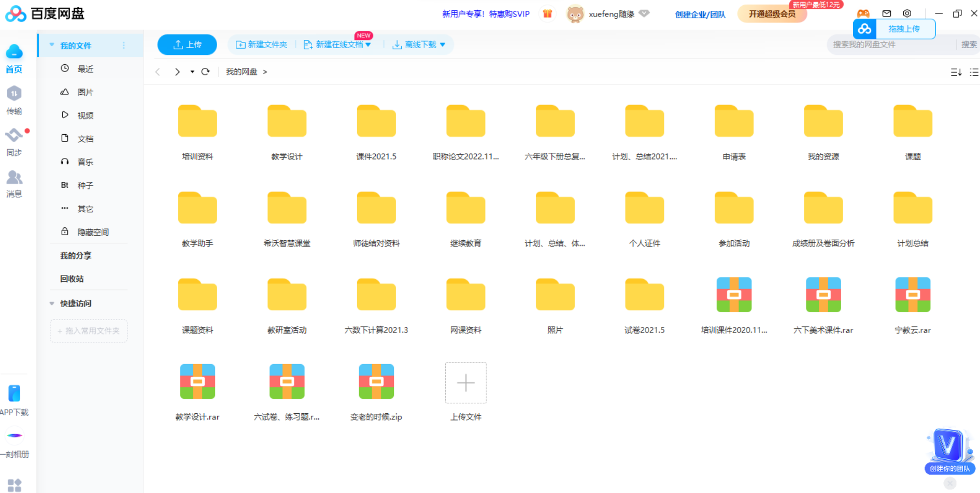980x493 pixels.
Task: Click the gift box icon
Action: [547, 13]
